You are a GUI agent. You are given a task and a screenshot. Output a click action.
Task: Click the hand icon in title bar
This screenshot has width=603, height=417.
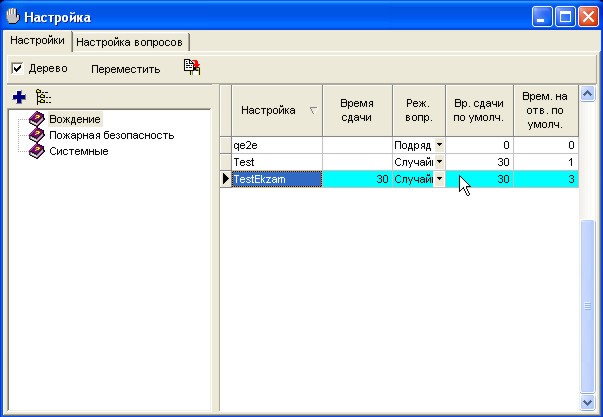[x=14, y=17]
